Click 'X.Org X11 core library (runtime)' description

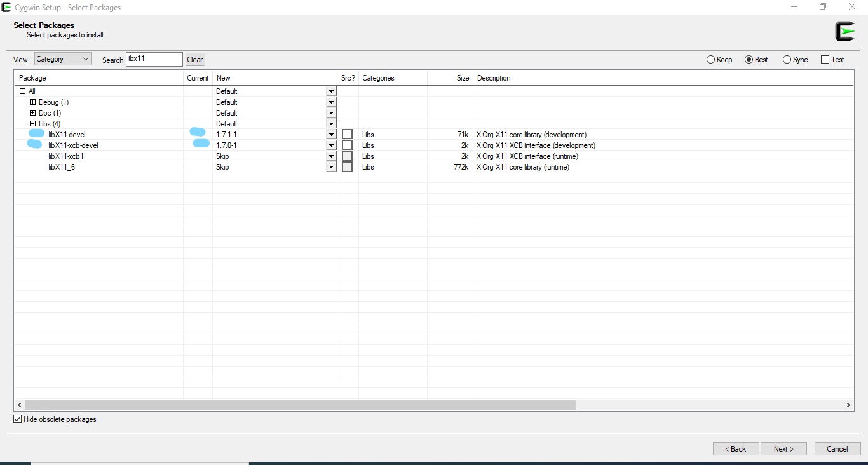[x=523, y=167]
